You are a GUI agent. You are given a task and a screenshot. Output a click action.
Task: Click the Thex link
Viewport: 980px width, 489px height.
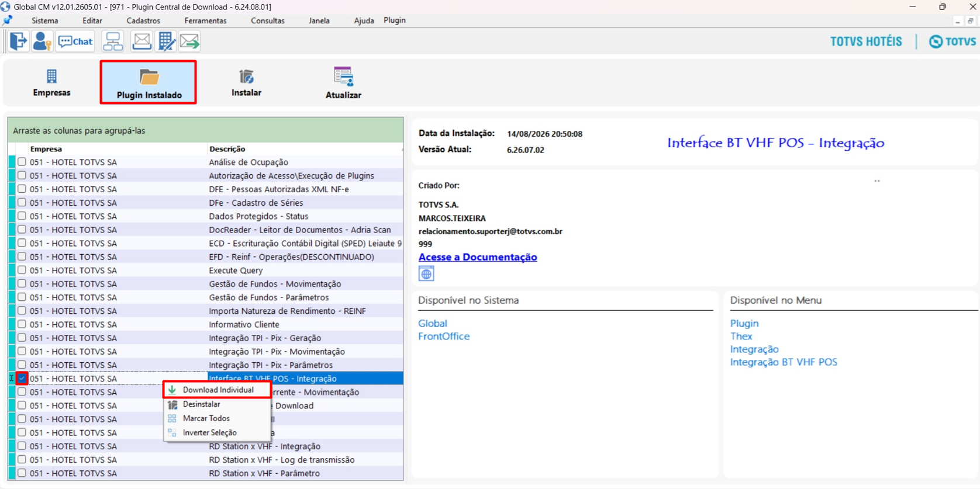coord(741,337)
